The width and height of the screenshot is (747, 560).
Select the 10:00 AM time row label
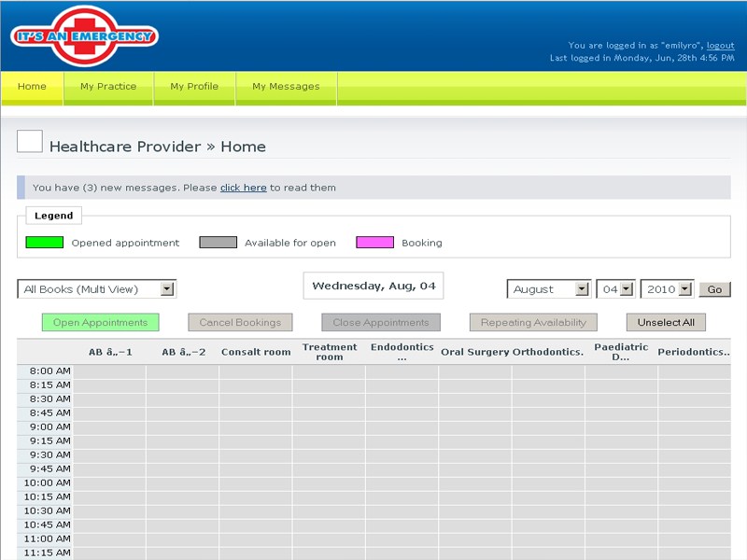click(48, 483)
